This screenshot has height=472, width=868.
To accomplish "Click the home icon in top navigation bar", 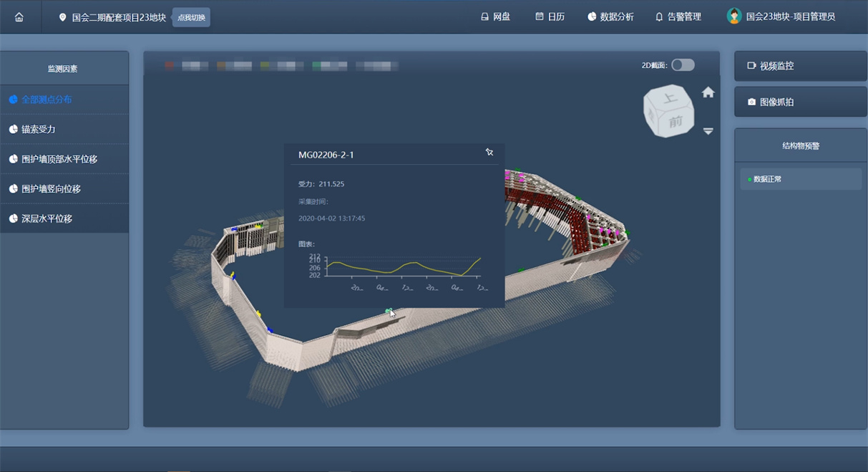I will click(x=19, y=17).
